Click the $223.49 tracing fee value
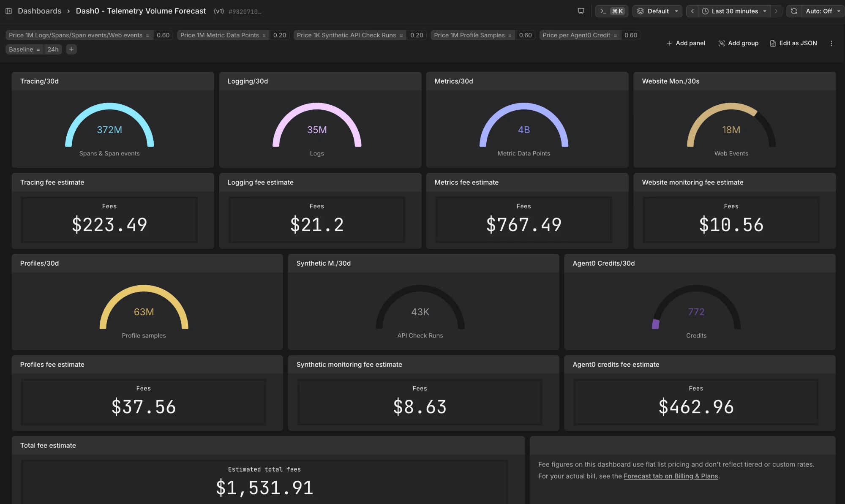This screenshot has height=504, width=845. 109,224
